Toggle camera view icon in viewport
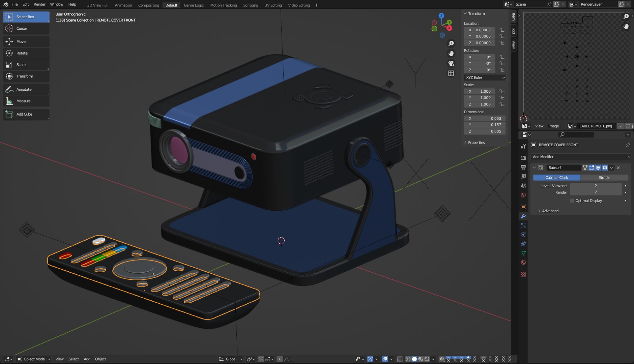The width and height of the screenshot is (634, 364). click(x=451, y=63)
